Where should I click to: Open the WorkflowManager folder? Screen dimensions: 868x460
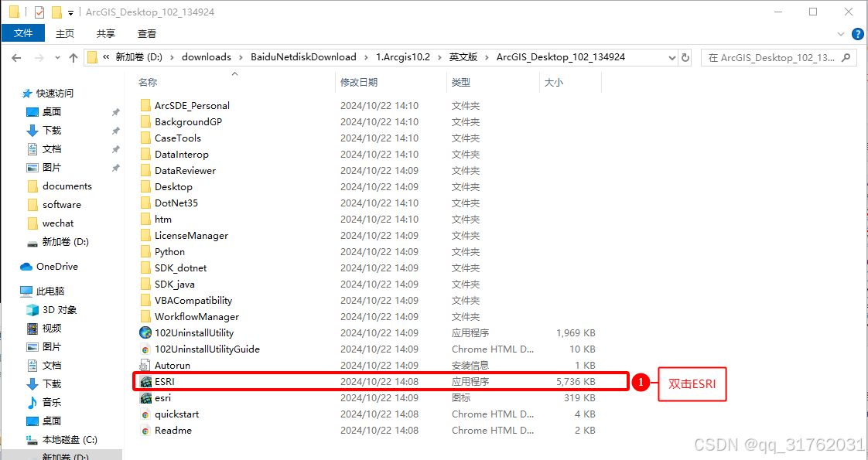(197, 317)
